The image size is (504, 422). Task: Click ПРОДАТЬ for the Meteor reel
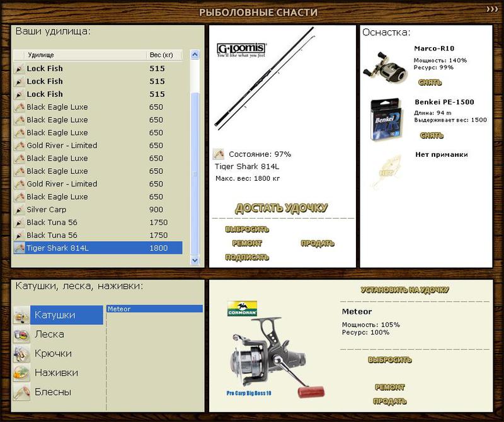(x=390, y=401)
